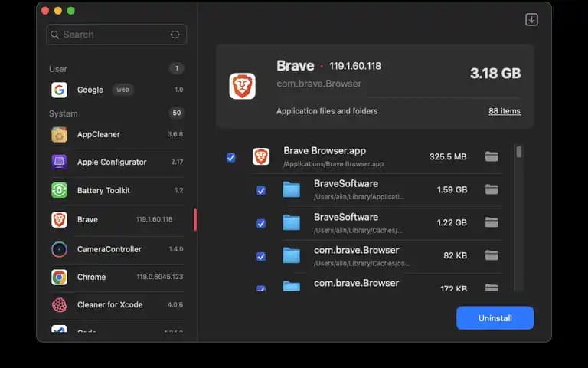Click the 325.5 MB size value
Viewport: 588px width, 368px height.
click(448, 157)
